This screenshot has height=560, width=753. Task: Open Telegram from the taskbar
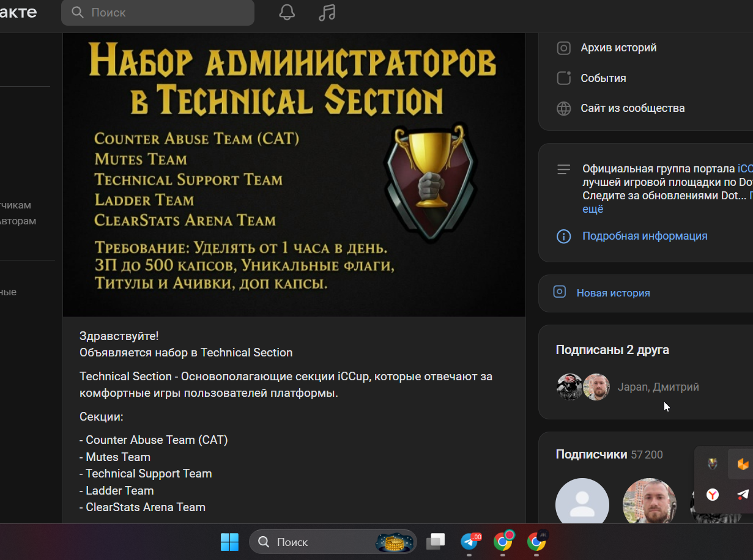coord(470,542)
